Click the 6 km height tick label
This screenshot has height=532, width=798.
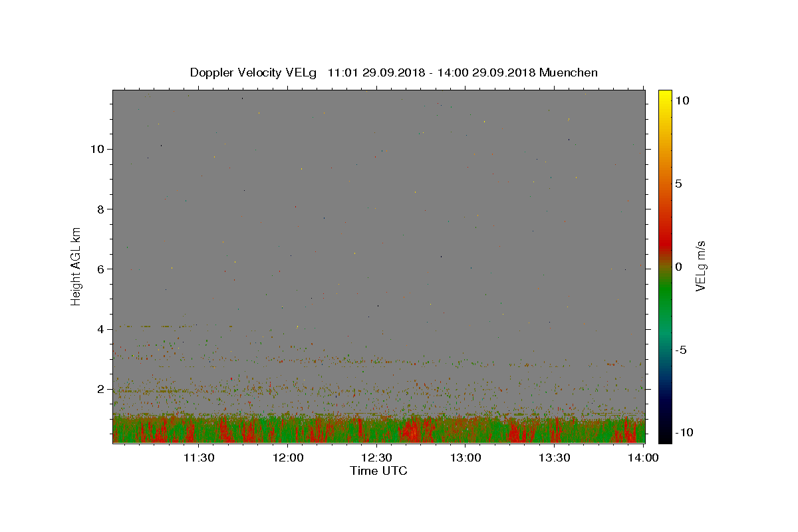[x=101, y=269]
